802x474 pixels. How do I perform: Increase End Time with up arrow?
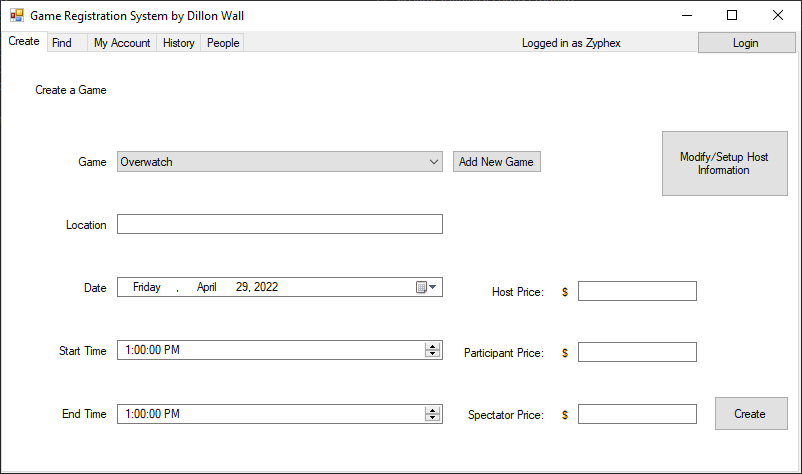(432, 410)
